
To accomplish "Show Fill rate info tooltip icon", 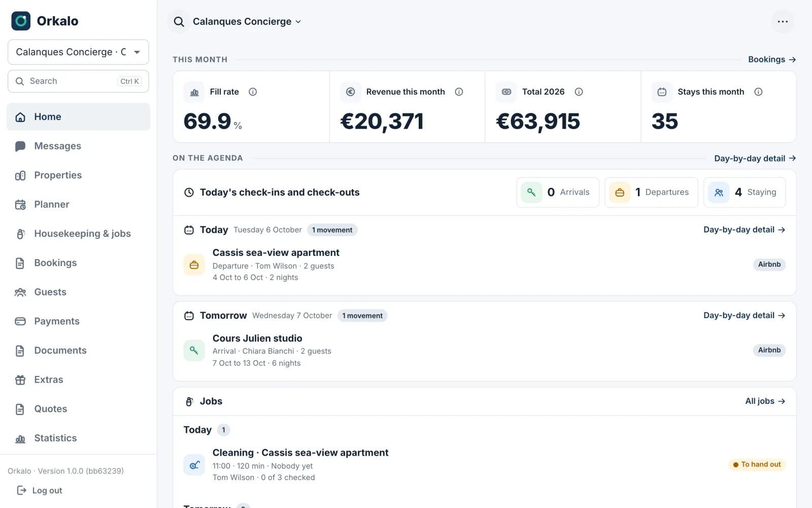I will click(253, 92).
